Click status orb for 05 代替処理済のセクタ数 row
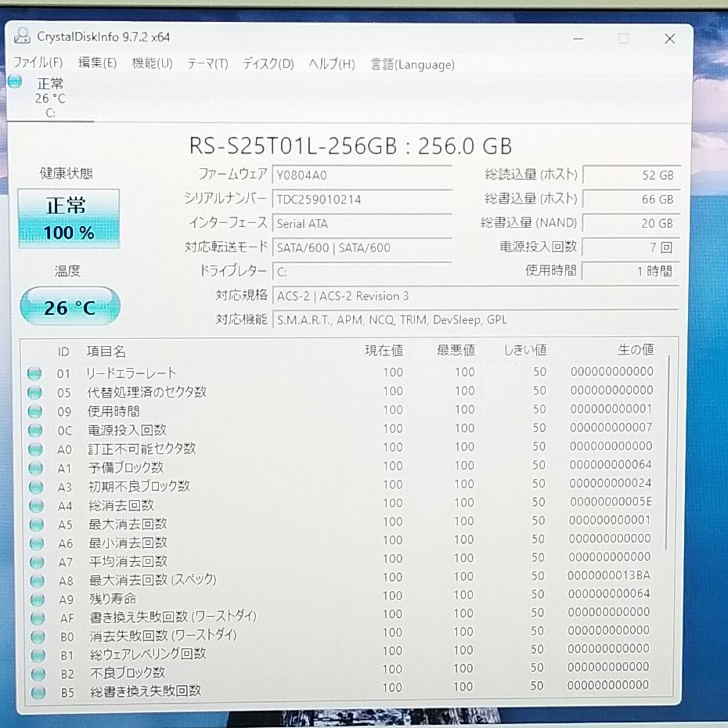This screenshot has width=728, height=728. click(x=35, y=393)
